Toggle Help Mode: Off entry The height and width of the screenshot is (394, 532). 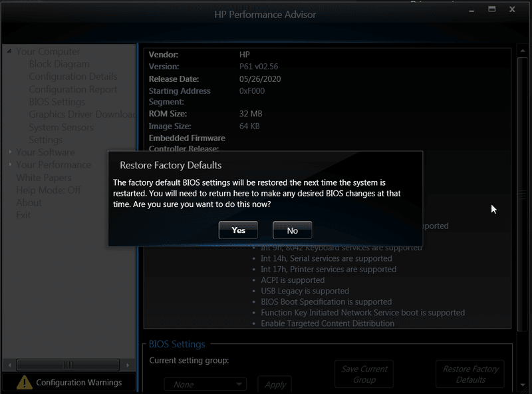pos(48,190)
